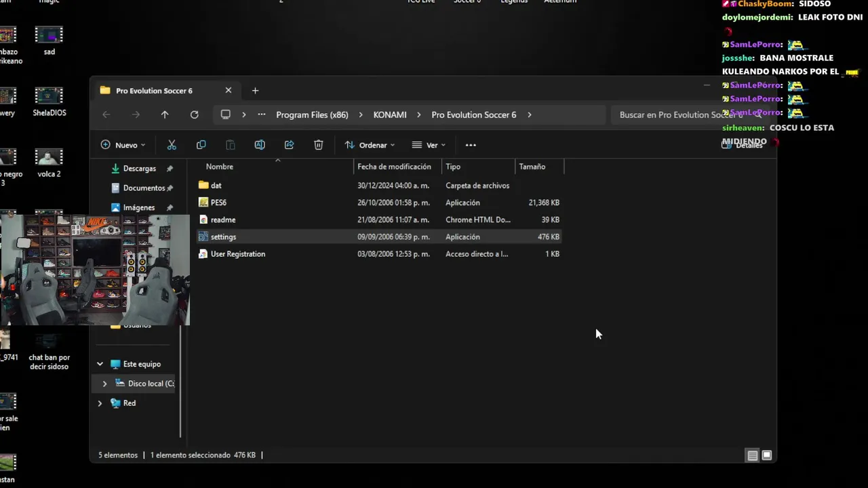Expand chevron after Pro Evolution Soccer 6 breadcrumb
Viewport: 868px width, 488px height.
point(529,115)
